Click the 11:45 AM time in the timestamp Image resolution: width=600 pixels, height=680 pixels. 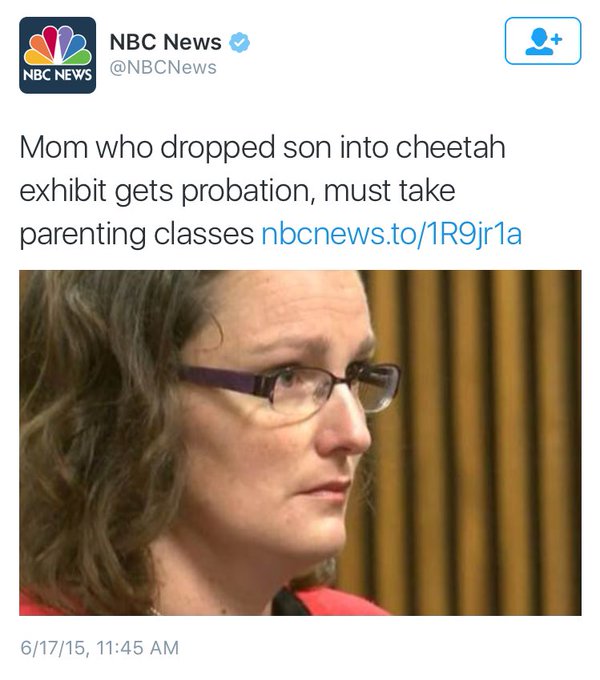point(137,648)
